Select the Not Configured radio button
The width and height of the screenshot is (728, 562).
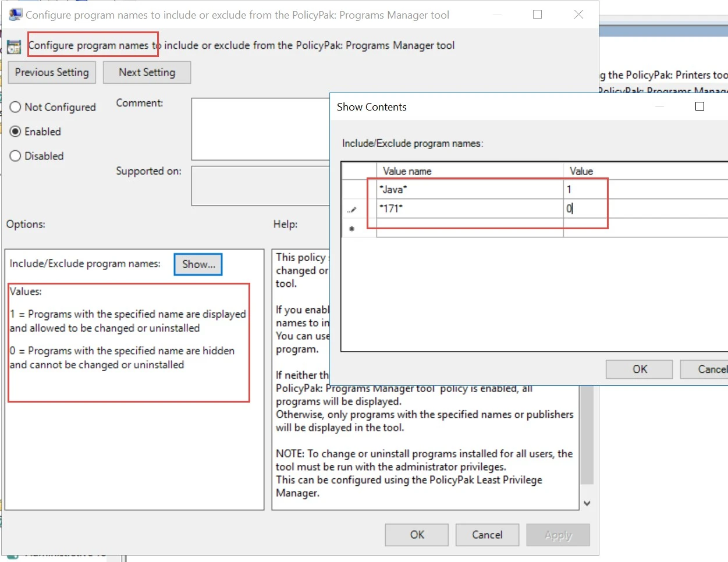16,107
